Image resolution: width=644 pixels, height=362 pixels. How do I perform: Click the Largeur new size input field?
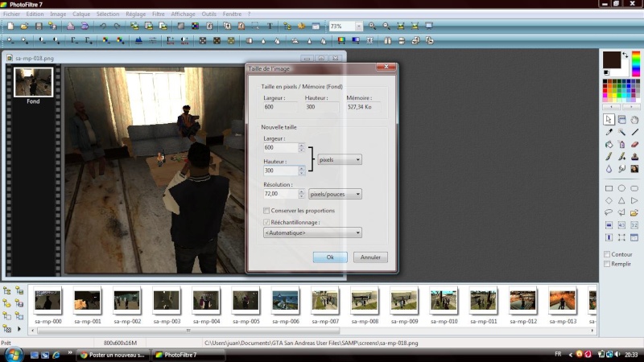pyautogui.click(x=280, y=148)
